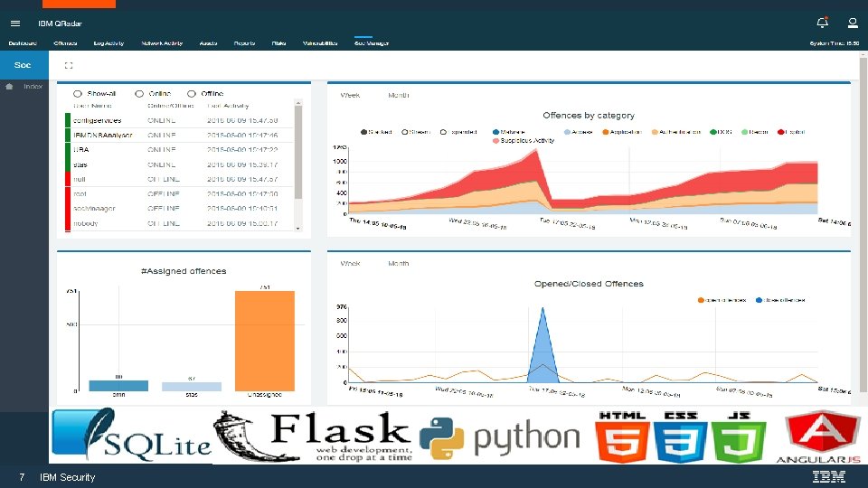Viewport: 868px width, 488px height.
Task: Choose Stacked chart style
Action: pos(363,132)
